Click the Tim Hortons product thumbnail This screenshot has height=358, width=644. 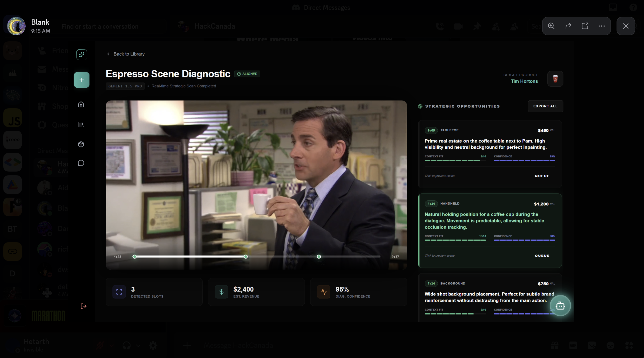pyautogui.click(x=555, y=79)
